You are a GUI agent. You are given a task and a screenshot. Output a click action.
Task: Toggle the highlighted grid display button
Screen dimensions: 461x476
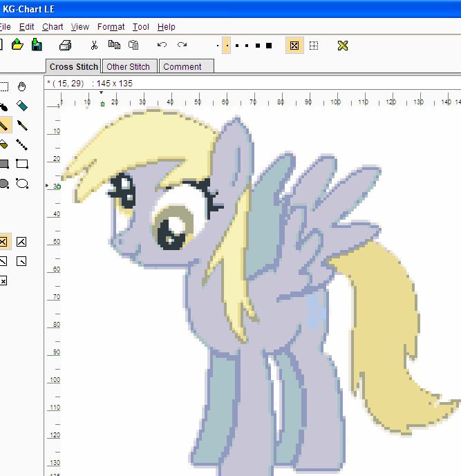294,46
